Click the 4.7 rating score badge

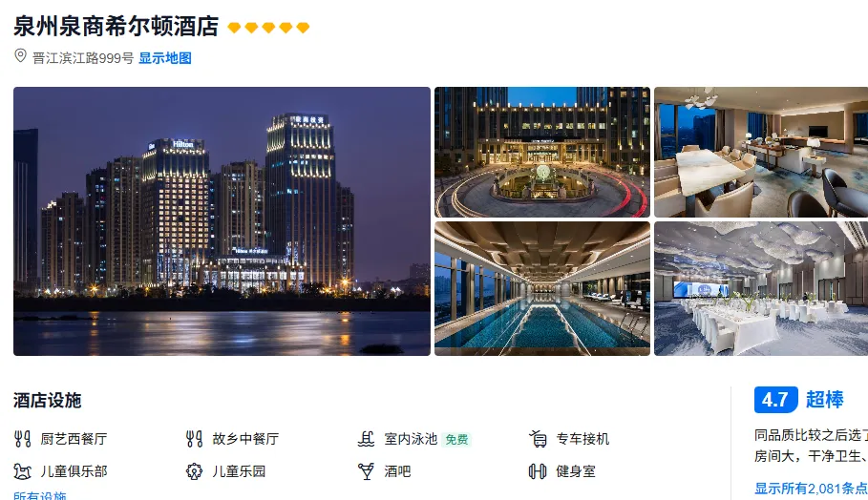[x=776, y=400]
